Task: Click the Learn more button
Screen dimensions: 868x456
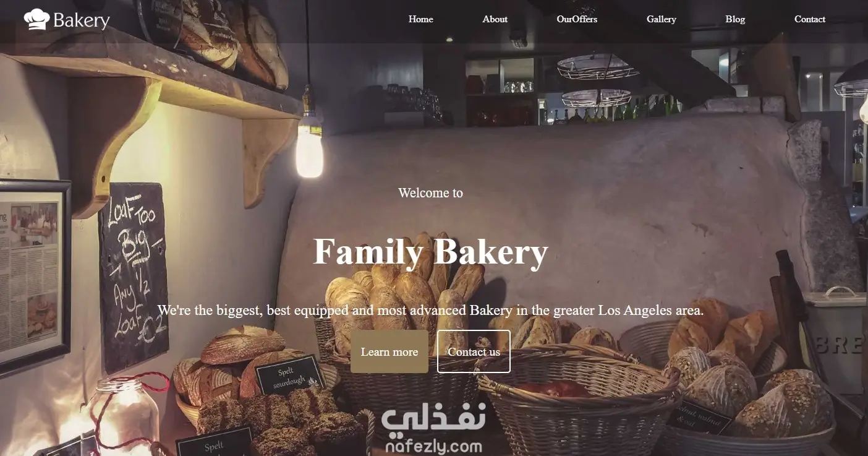Action: (x=389, y=351)
